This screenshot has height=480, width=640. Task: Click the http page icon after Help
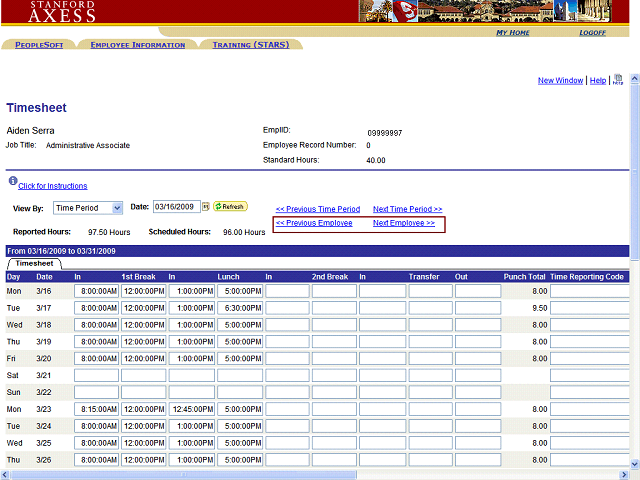click(618, 80)
